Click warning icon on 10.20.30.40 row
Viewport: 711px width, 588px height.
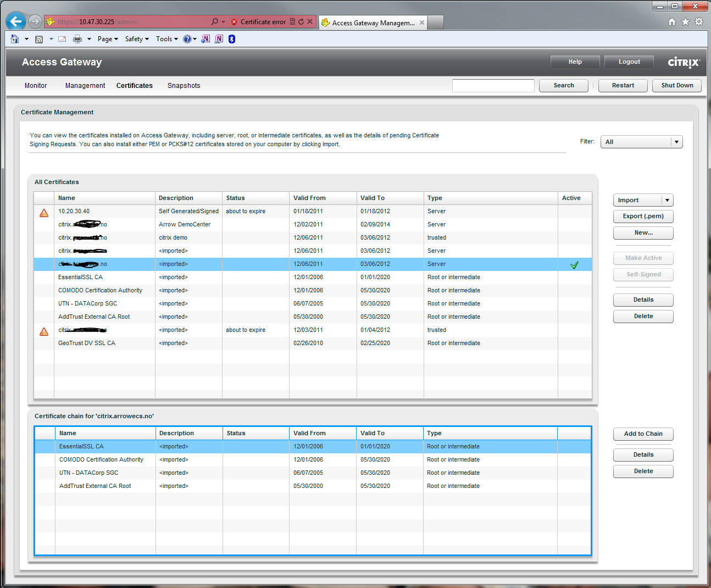click(44, 213)
